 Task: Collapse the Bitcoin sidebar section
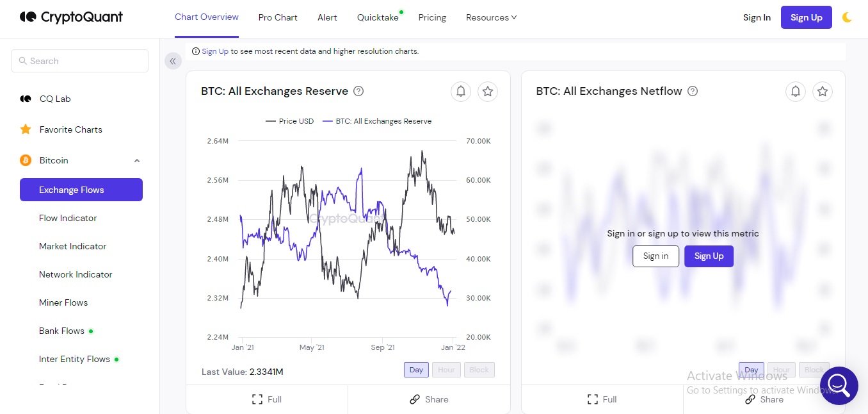click(136, 160)
